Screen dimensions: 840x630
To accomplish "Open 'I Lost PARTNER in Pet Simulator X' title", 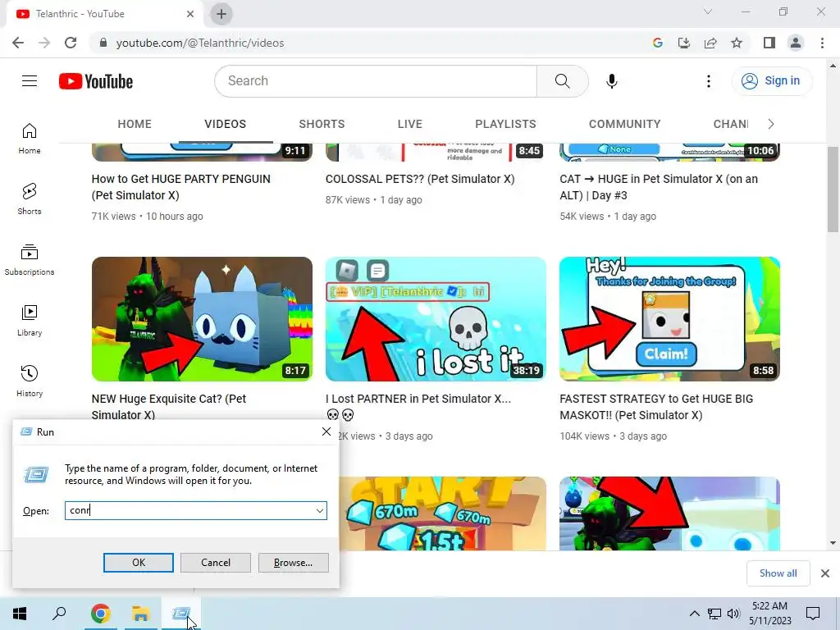I will (x=418, y=407).
